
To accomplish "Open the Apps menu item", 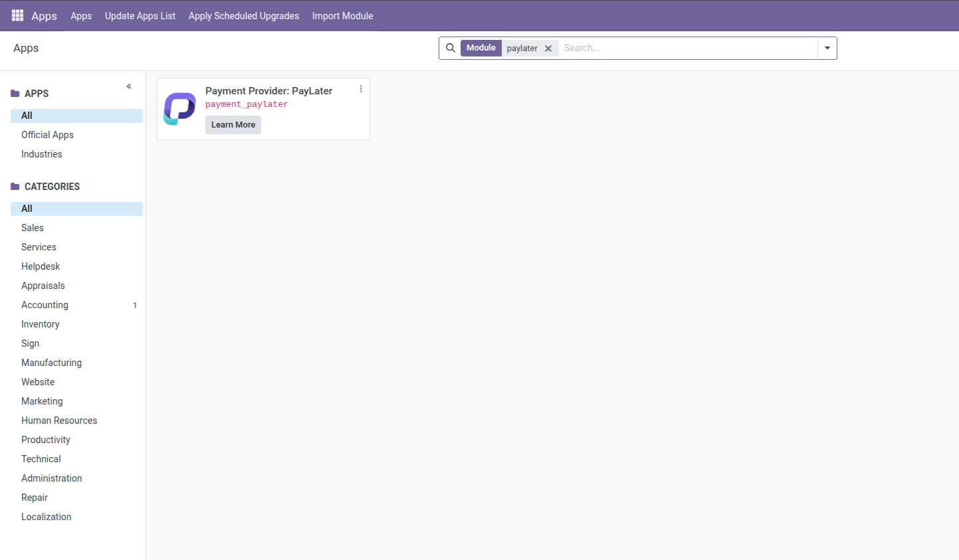I will coord(81,16).
